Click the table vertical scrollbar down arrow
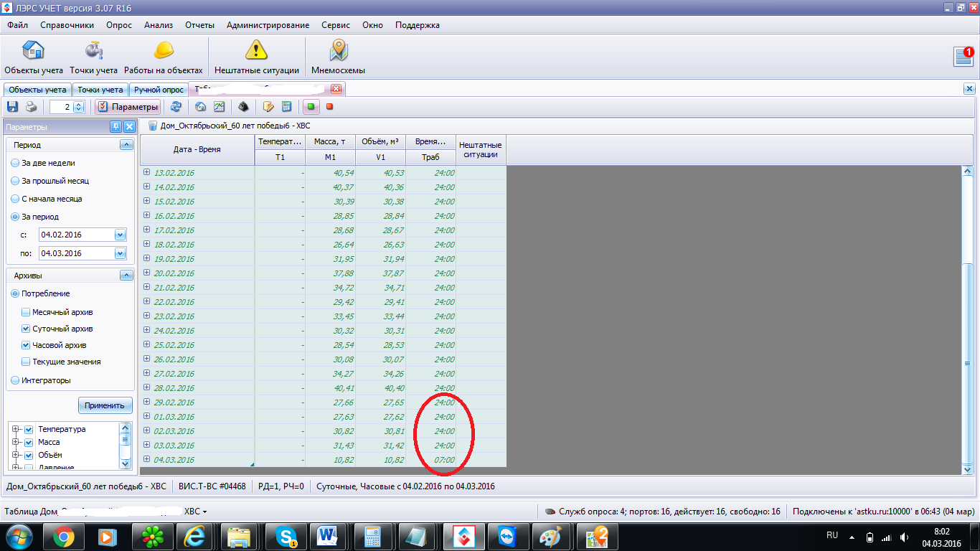 pyautogui.click(x=967, y=468)
